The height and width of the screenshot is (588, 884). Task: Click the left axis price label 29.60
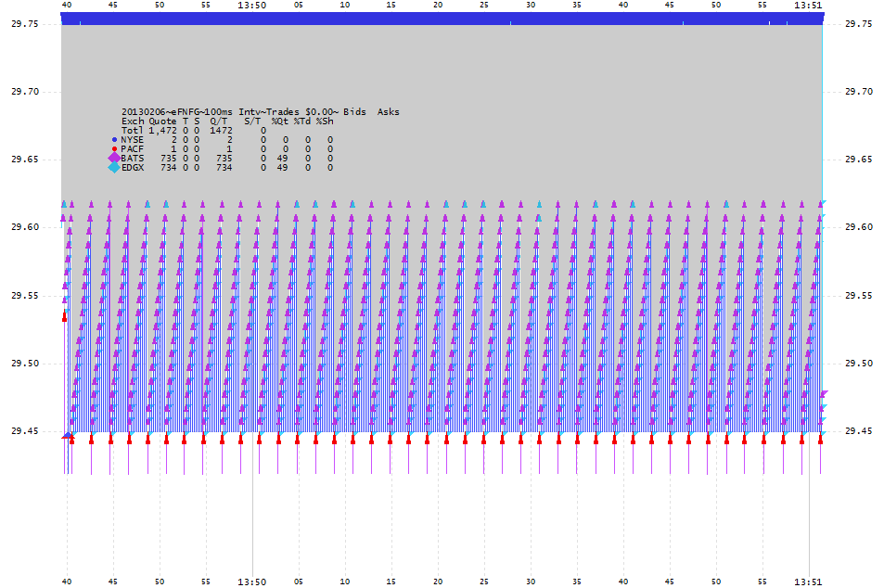25,227
